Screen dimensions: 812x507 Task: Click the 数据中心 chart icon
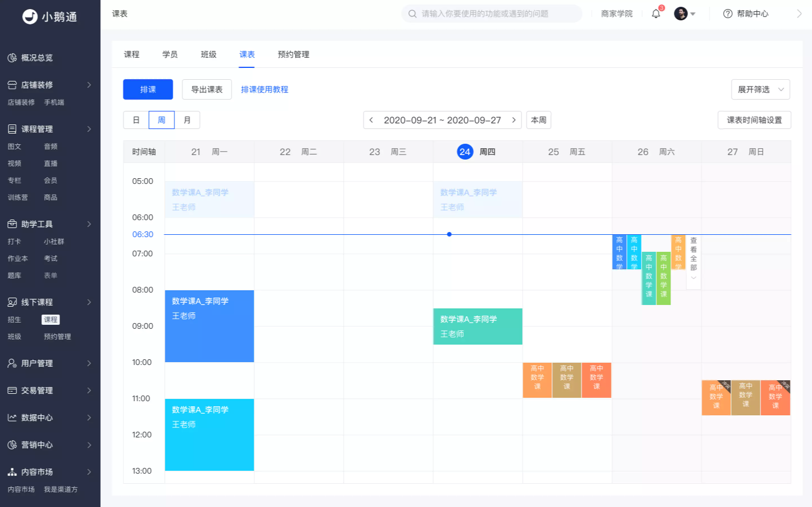[x=12, y=418]
